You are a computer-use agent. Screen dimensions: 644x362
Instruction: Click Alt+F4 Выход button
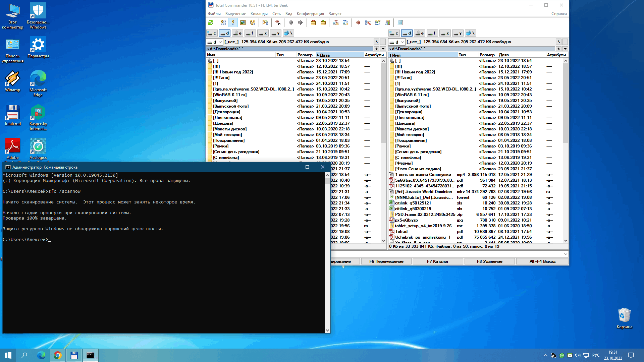(542, 261)
